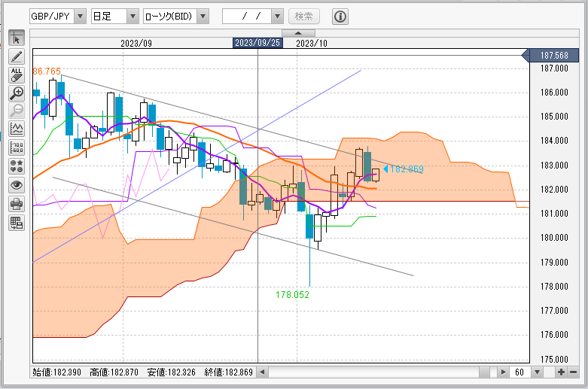Click the 178.052 low price label
Image resolution: width=588 pixels, height=389 pixels.
pyautogui.click(x=293, y=295)
